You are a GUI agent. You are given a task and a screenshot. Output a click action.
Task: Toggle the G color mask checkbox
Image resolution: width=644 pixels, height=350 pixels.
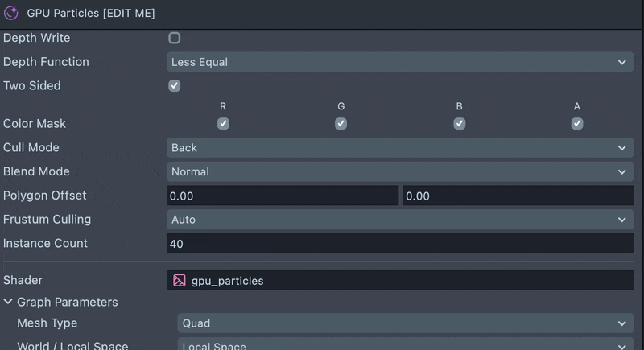(x=341, y=124)
